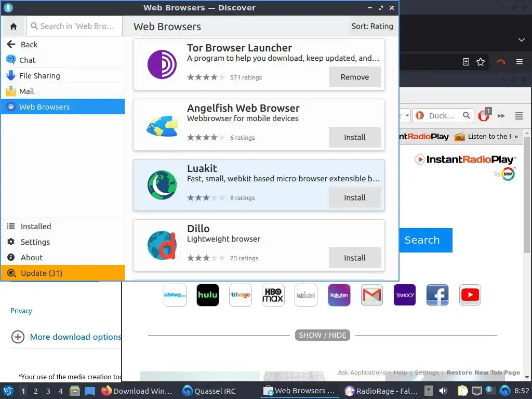Click the 571 ratings text
Screen dimensions: 532x399
246,77
